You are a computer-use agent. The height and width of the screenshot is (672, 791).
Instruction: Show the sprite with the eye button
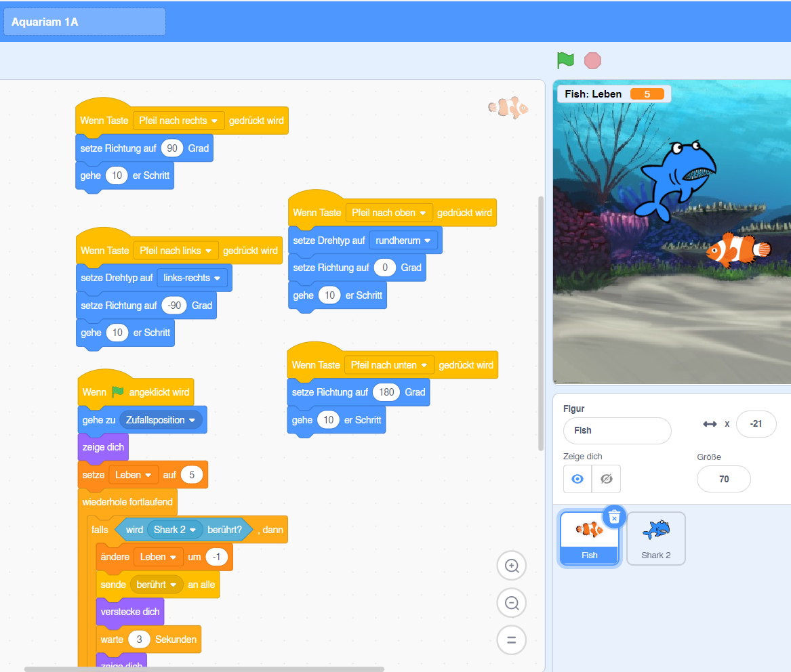(x=577, y=479)
